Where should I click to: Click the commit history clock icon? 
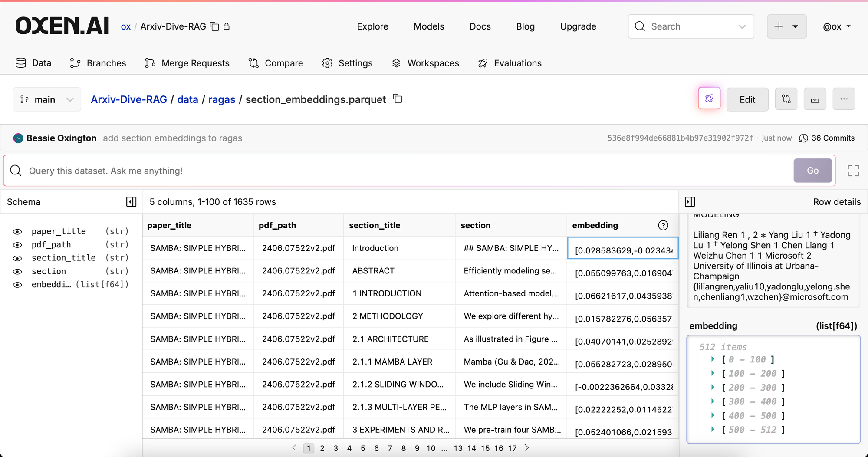[x=803, y=138]
